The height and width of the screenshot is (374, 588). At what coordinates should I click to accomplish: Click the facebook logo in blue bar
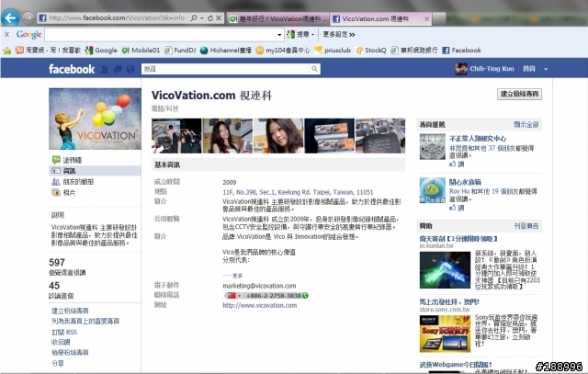(72, 69)
